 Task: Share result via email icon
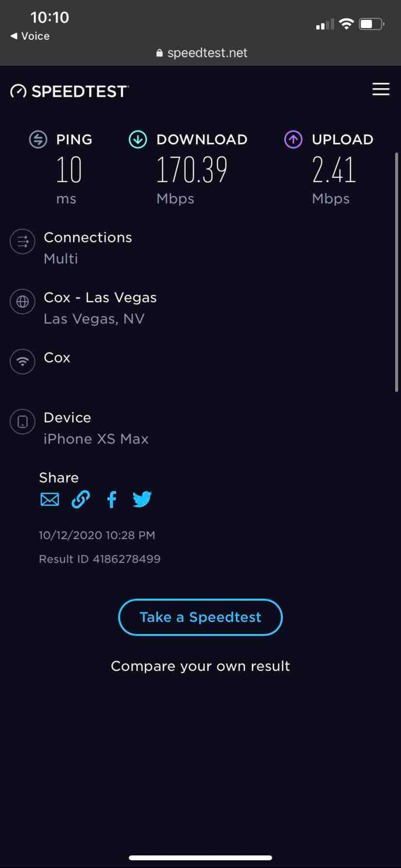(49, 499)
